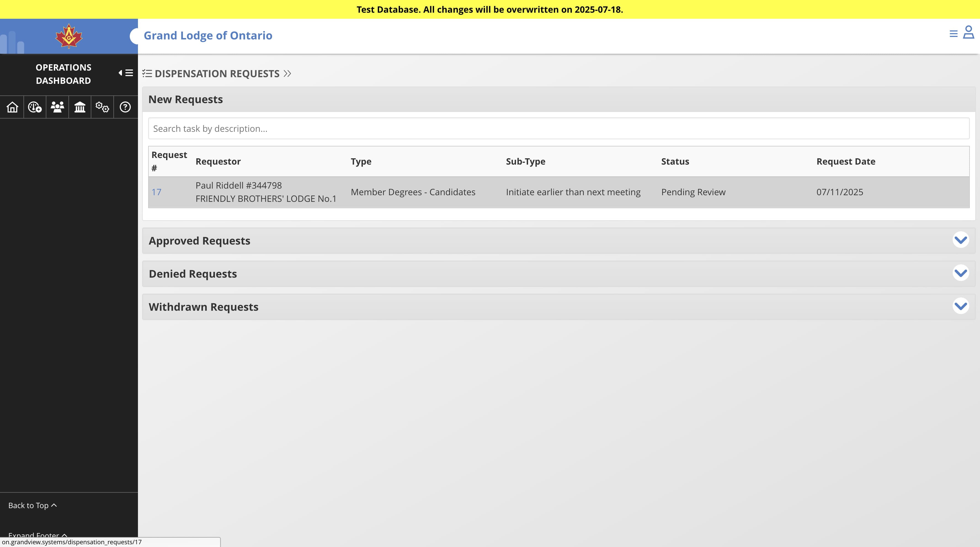Viewport: 980px width, 547px height.
Task: Click Operations Dashboard sidebar heading
Action: [x=63, y=74]
